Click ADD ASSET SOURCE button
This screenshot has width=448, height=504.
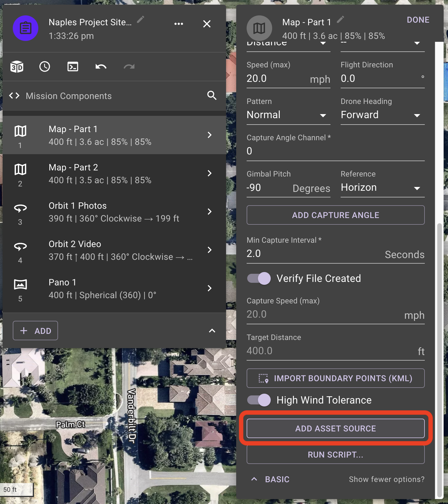336,429
